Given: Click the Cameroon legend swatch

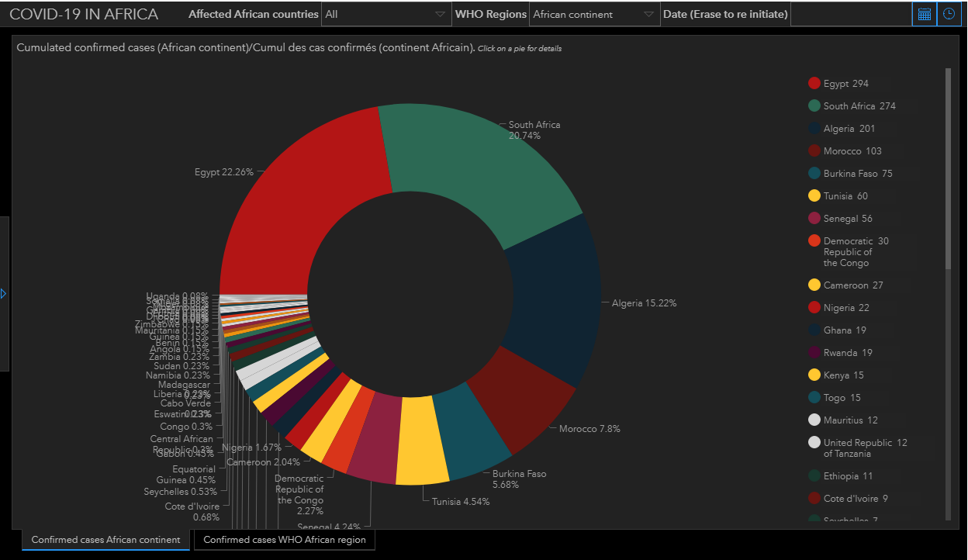Looking at the screenshot, I should 814,285.
